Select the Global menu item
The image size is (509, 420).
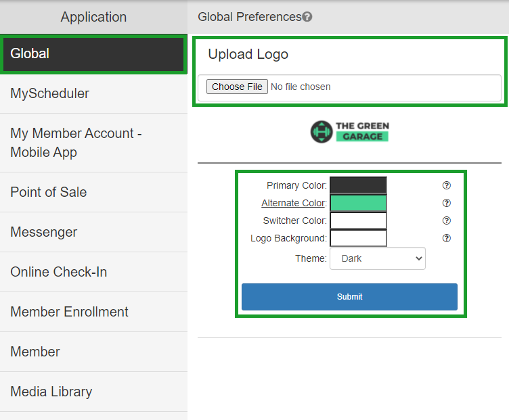tap(93, 54)
